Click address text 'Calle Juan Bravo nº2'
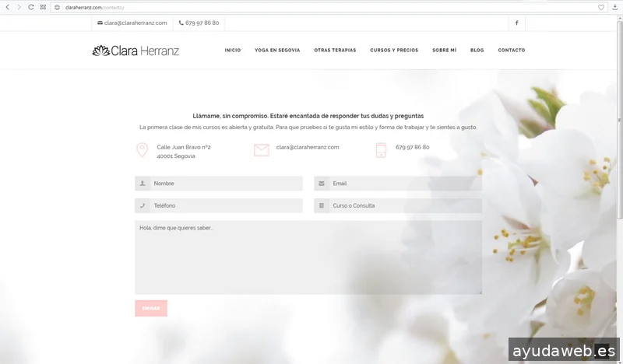This screenshot has width=623, height=364. coord(184,147)
